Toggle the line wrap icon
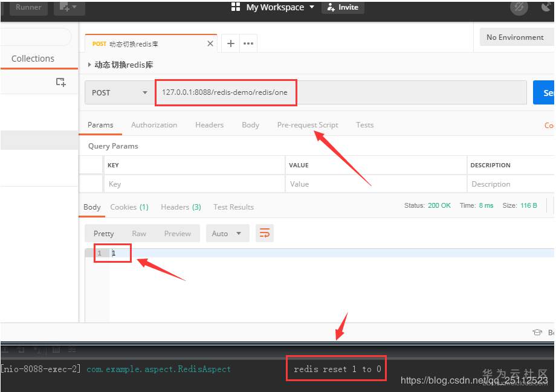The image size is (556, 392). click(x=265, y=234)
